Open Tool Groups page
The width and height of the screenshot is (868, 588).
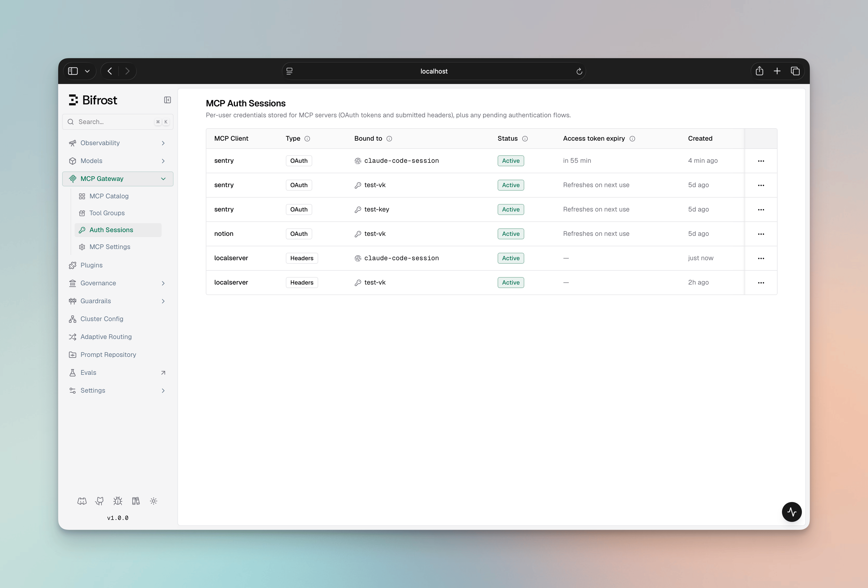(x=118, y=213)
